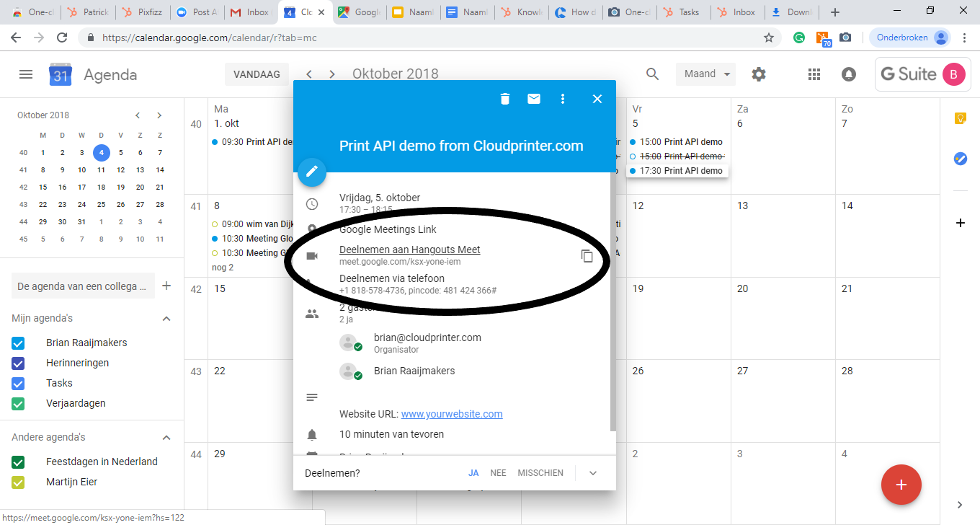The image size is (980, 525).
Task: Open 09:30 Print API demo event
Action: (252, 142)
